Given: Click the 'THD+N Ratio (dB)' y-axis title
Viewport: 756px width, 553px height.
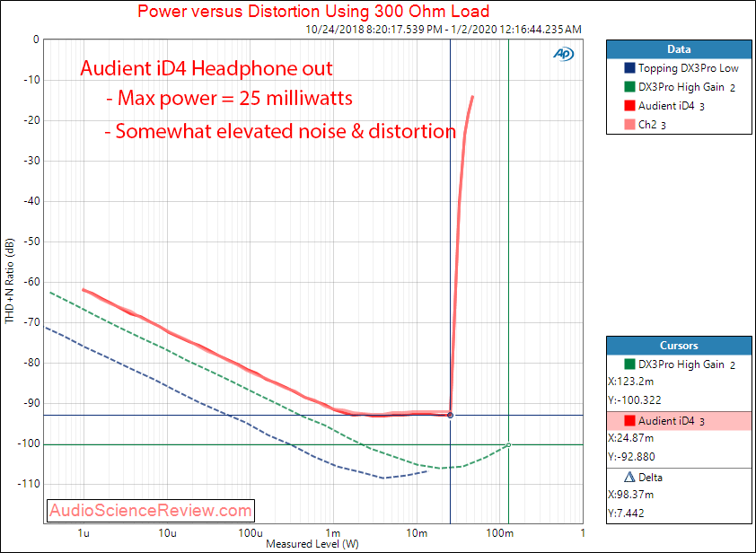Looking at the screenshot, I should coord(10,281).
